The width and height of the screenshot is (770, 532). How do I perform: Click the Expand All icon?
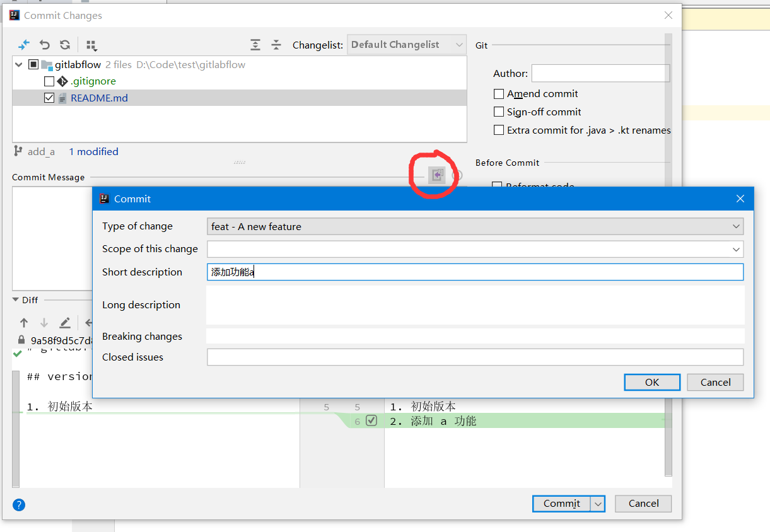[x=255, y=45]
